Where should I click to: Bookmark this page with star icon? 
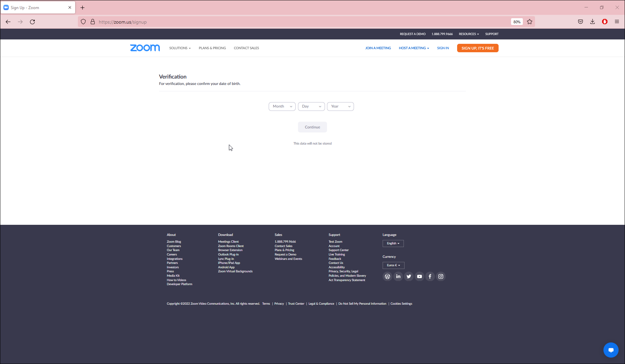[x=530, y=22]
